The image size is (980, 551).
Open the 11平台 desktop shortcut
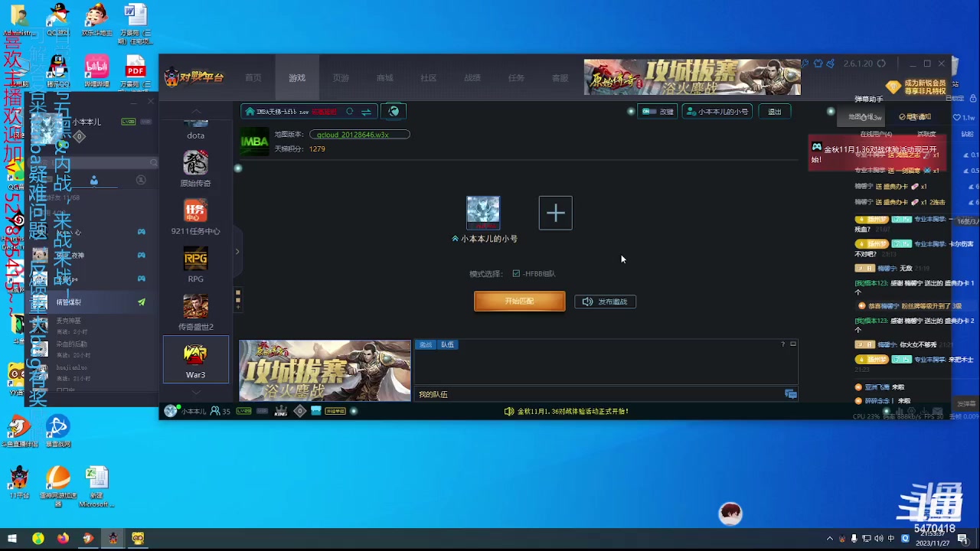pos(19,483)
